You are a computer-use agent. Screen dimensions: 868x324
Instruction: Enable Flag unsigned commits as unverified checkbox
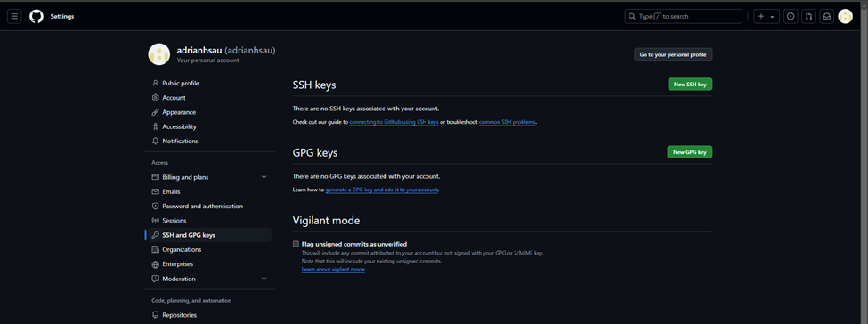coord(296,244)
